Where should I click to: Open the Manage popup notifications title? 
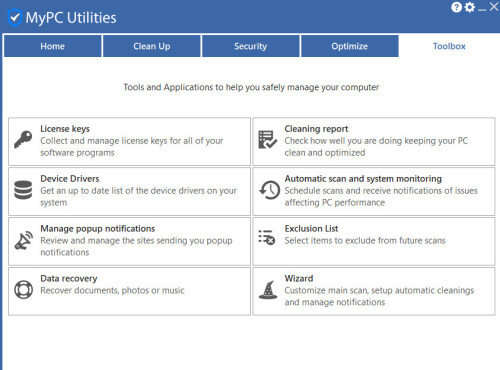tap(98, 229)
